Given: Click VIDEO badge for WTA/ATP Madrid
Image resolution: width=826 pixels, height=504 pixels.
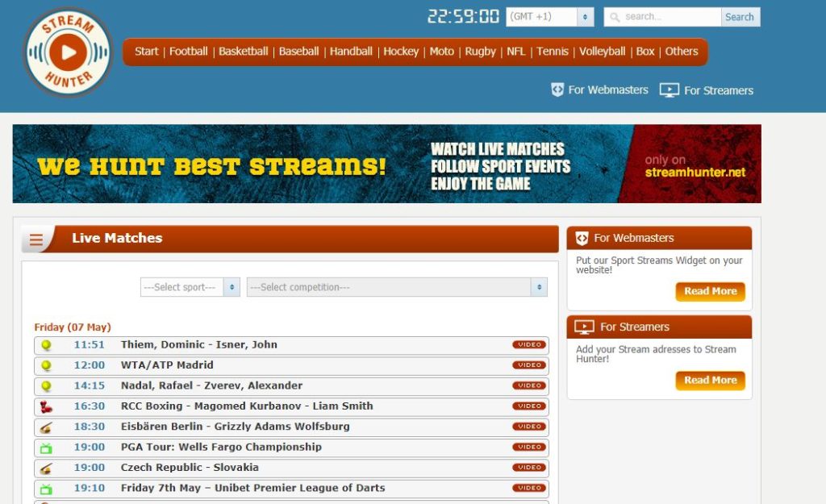Looking at the screenshot, I should point(529,365).
